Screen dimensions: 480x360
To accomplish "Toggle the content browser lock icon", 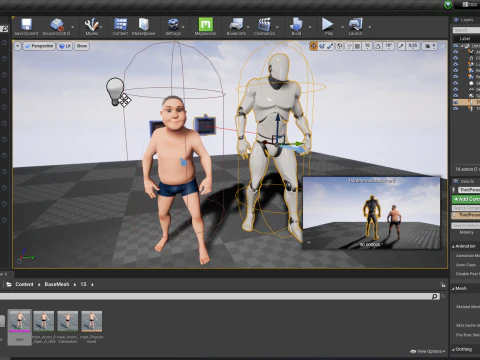I will coord(443,285).
